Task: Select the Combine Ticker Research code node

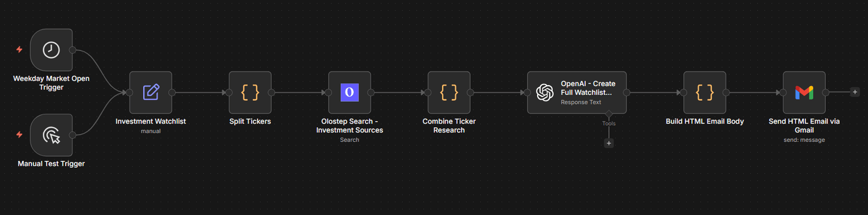Action: point(449,93)
